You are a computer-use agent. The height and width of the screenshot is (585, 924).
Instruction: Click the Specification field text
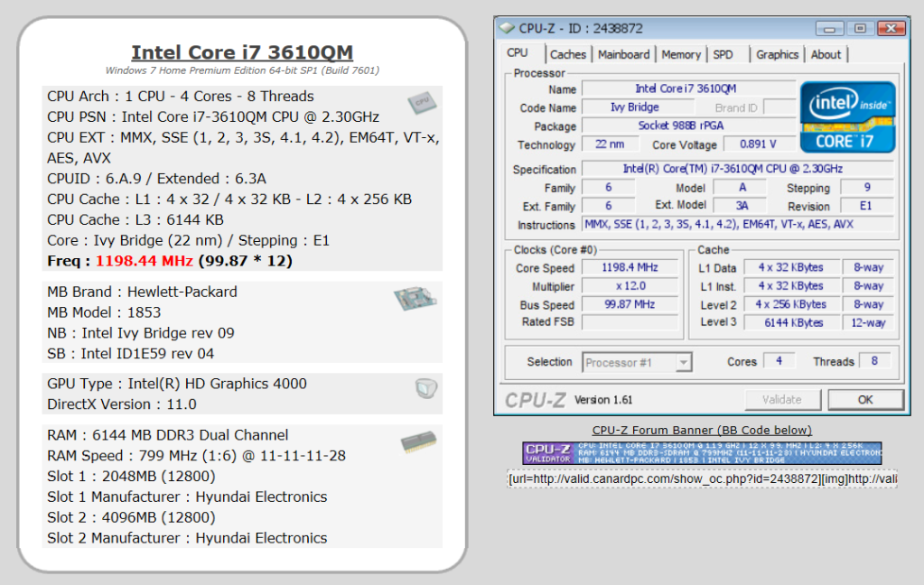point(737,169)
